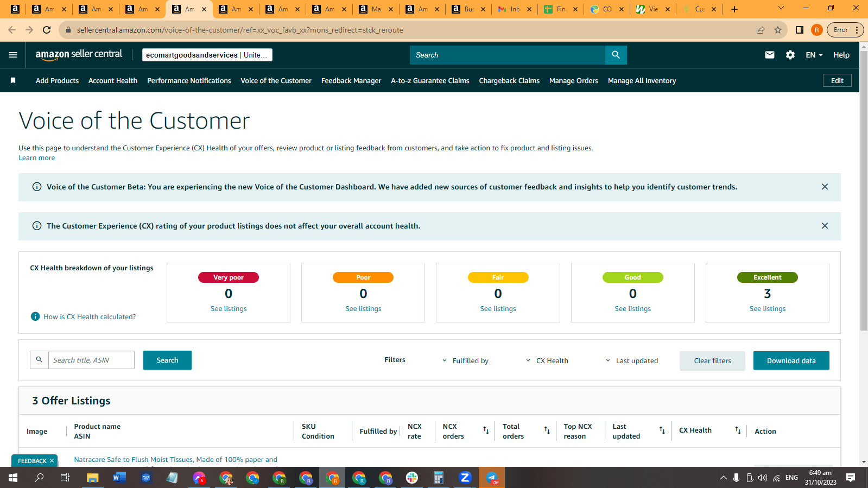Bookmark this page with the star icon
Viewport: 868px width, 488px height.
[x=778, y=30]
